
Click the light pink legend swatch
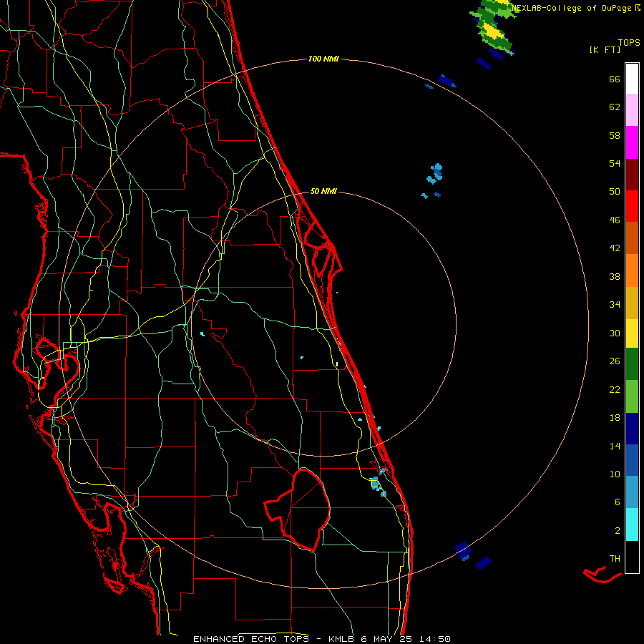coord(632,110)
